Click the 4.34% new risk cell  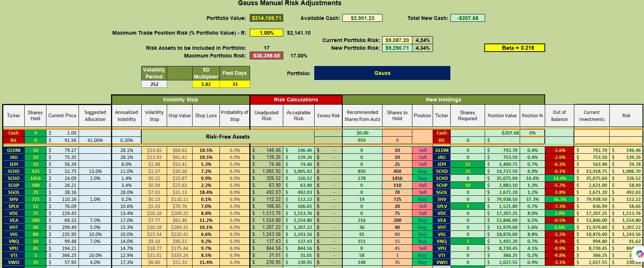422,48
